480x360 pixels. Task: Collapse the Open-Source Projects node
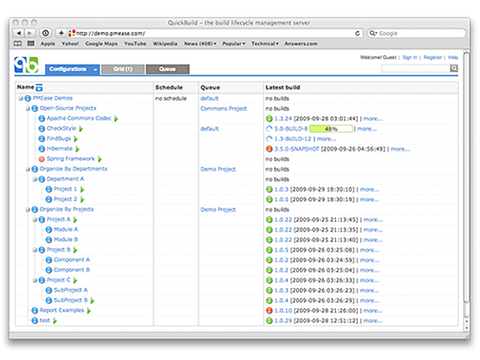pos(28,108)
